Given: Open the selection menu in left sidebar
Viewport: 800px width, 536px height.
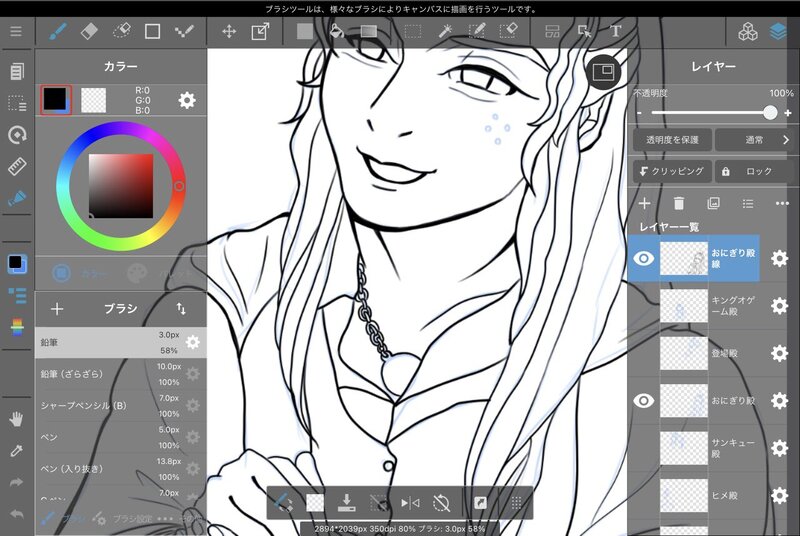Looking at the screenshot, I should [16, 103].
